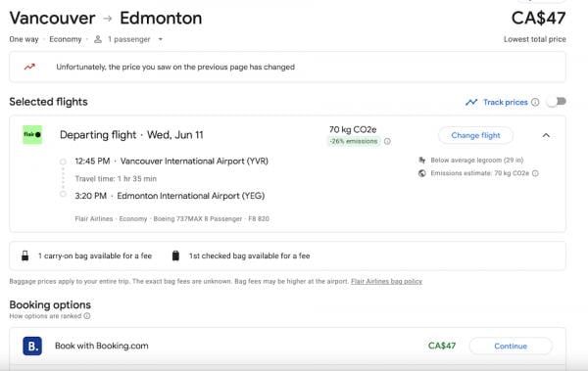This screenshot has height=371, width=588.
Task: Click the legroom seat icon
Action: click(x=421, y=160)
